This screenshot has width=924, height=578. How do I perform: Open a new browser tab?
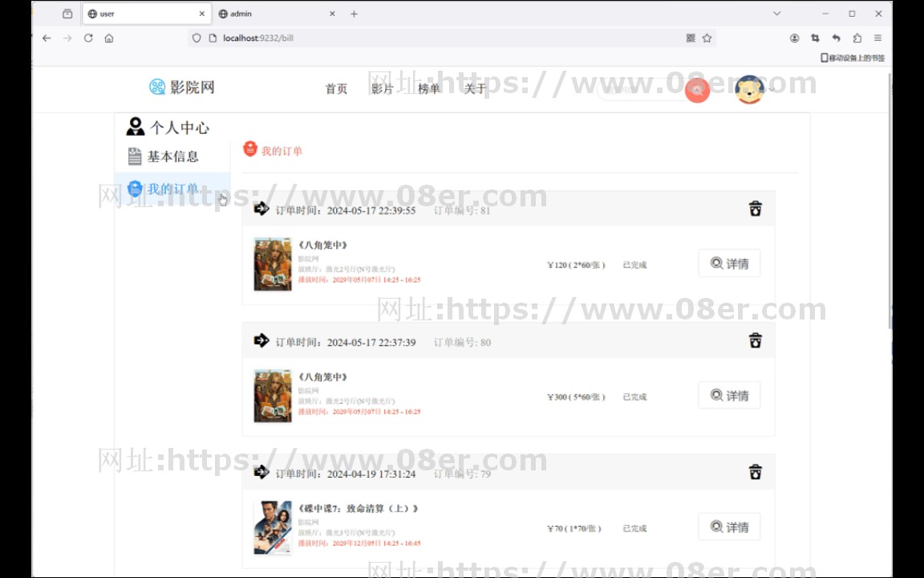[355, 14]
